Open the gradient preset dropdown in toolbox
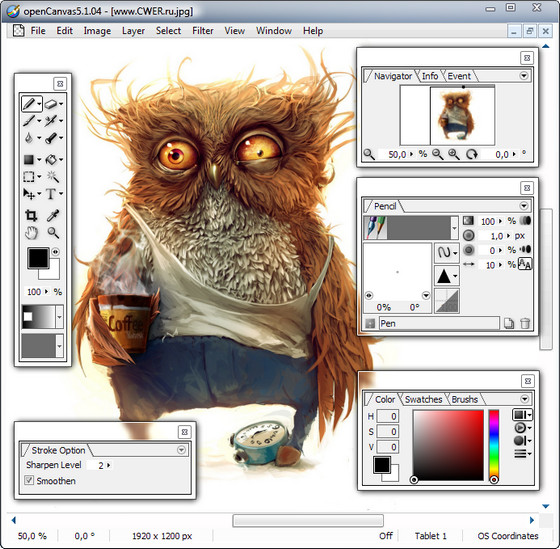This screenshot has width=560, height=549. [x=59, y=317]
